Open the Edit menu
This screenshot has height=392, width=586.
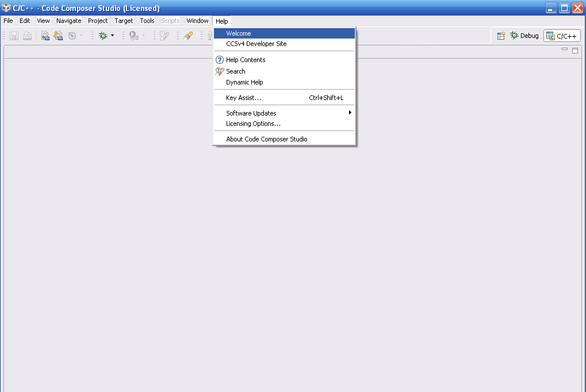[x=25, y=21]
